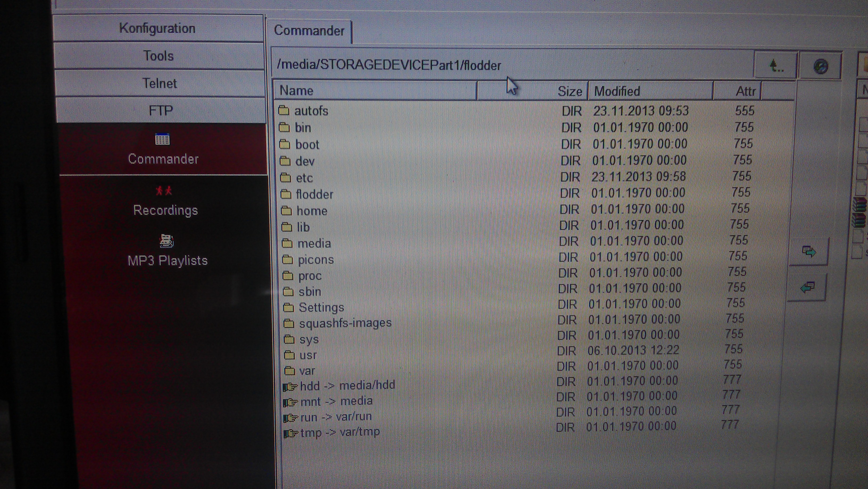
Task: Click the autofs date 23.11.2013 09:53
Action: click(641, 111)
